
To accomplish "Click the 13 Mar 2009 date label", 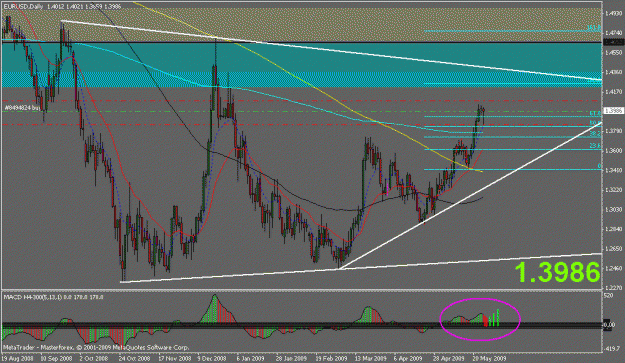I will (x=371, y=358).
